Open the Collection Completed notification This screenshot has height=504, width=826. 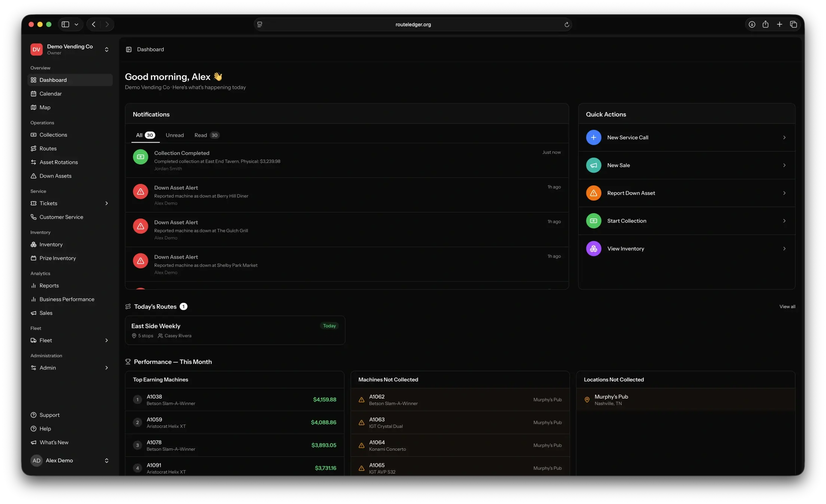pyautogui.click(x=347, y=160)
